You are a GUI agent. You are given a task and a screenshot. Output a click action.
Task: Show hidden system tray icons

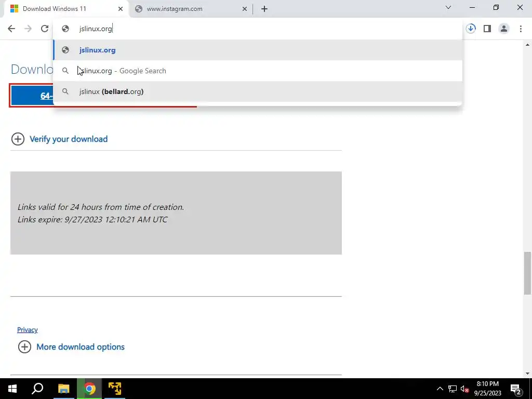click(x=440, y=389)
